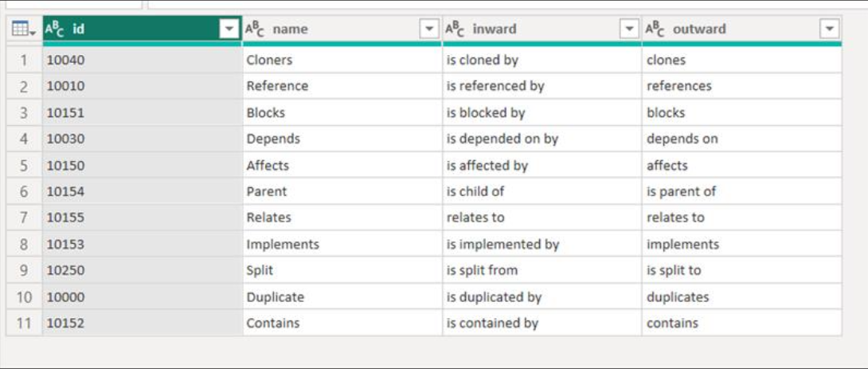Select the Cloners name cell
The height and width of the screenshot is (369, 868).
[x=342, y=60]
